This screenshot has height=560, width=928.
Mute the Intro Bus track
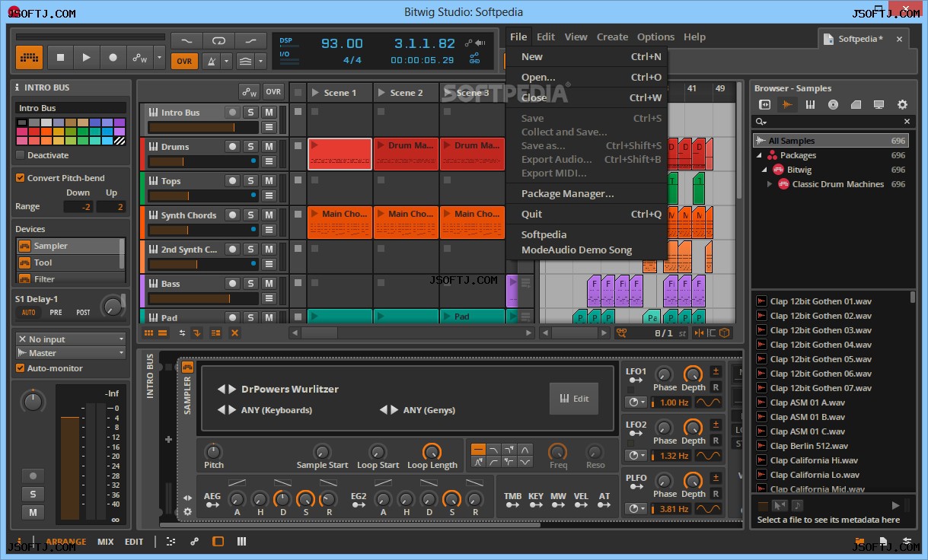269,112
